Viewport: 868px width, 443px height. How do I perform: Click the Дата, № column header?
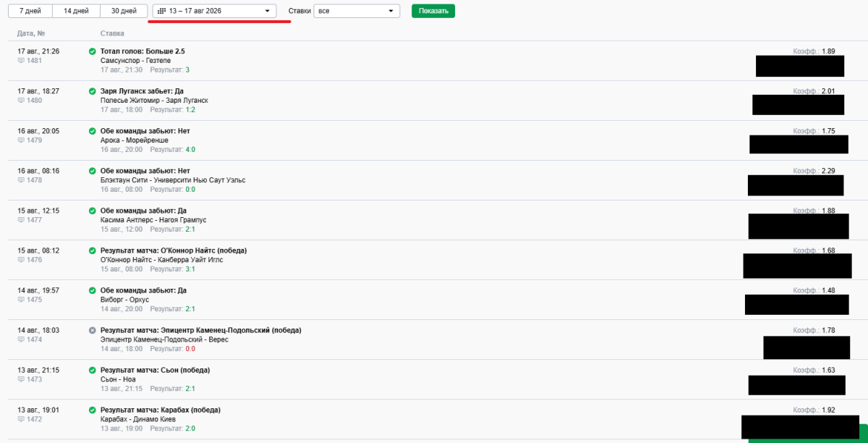(31, 33)
